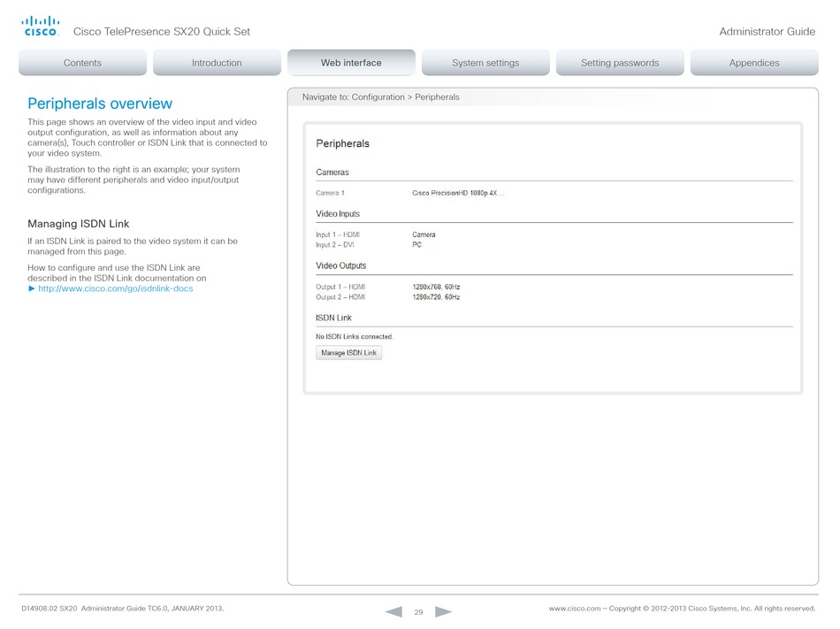
Task: Open the Setting passwords tab
Action: point(620,63)
